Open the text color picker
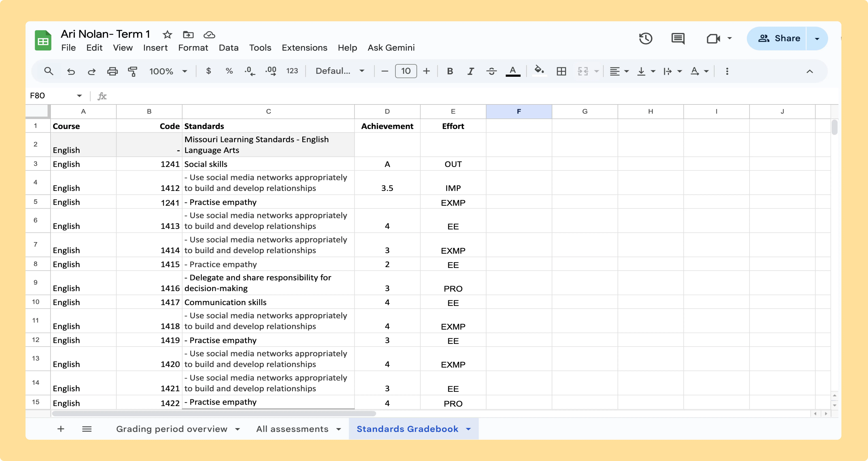The image size is (868, 461). click(x=513, y=71)
